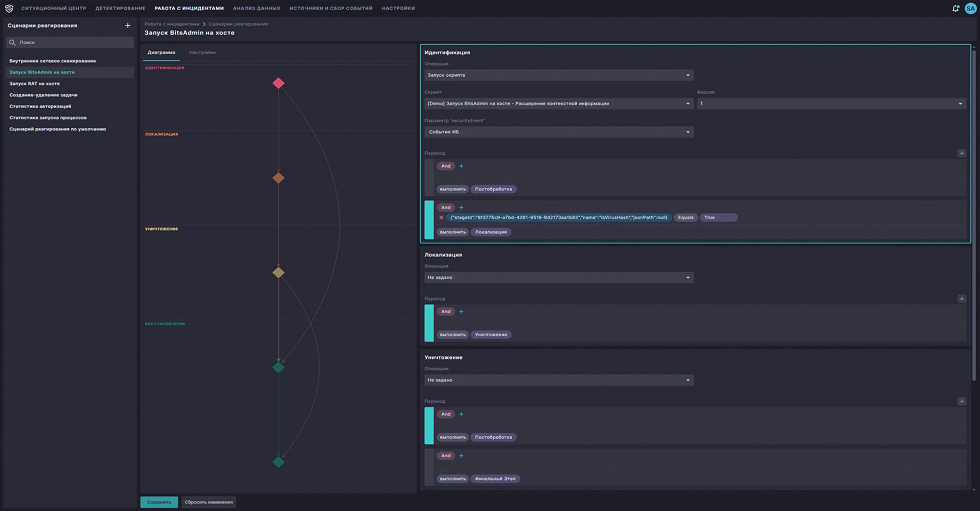This screenshot has width=980, height=511.
Task: Add a new response scenario with plus icon
Action: click(128, 26)
